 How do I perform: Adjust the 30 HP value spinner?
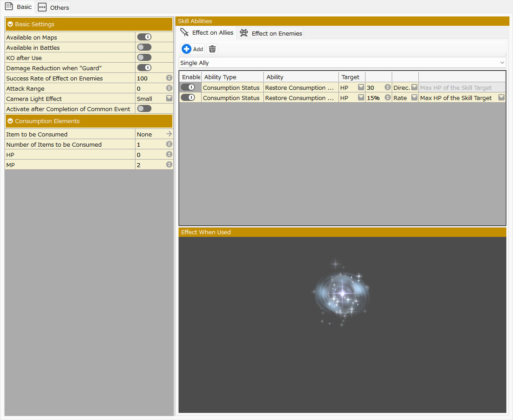click(388, 88)
